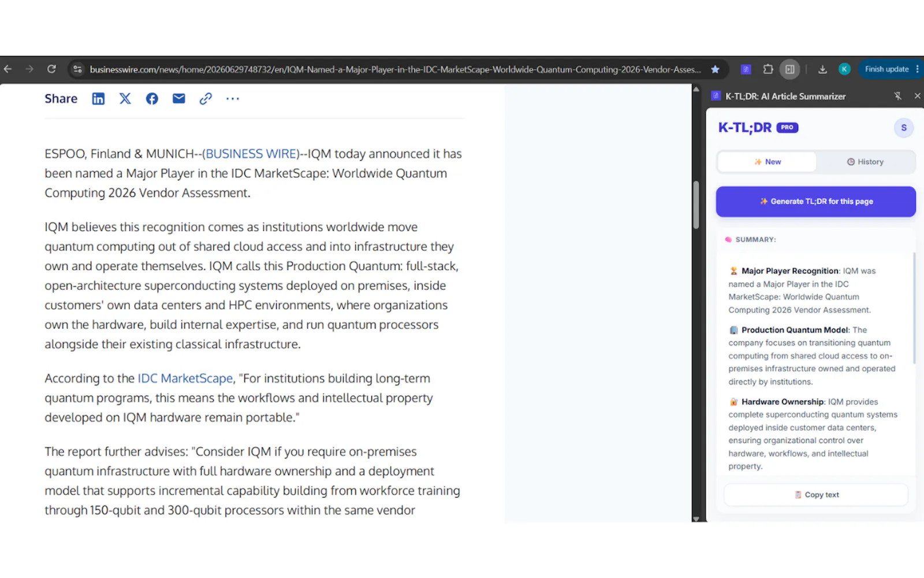This screenshot has height=578, width=924.
Task: Click the Production Quantum Model heading
Action: [x=795, y=330]
